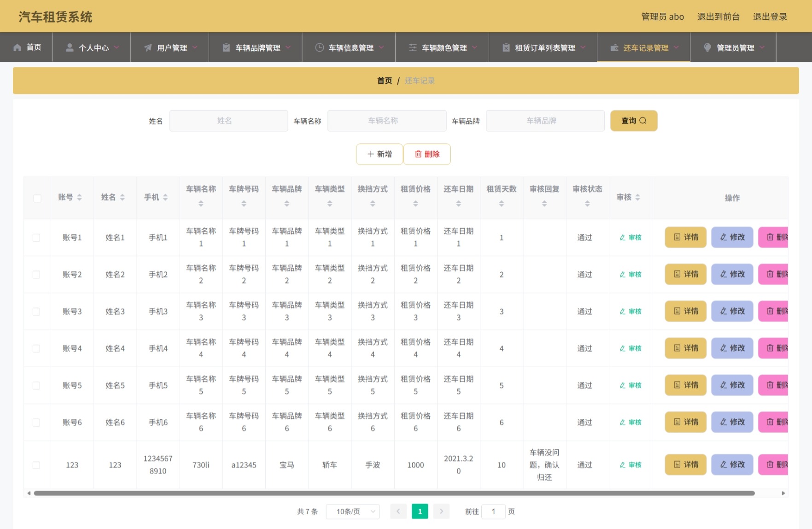Click the magnifier icon in 查询 button
Image resolution: width=812 pixels, height=529 pixels.
click(643, 121)
